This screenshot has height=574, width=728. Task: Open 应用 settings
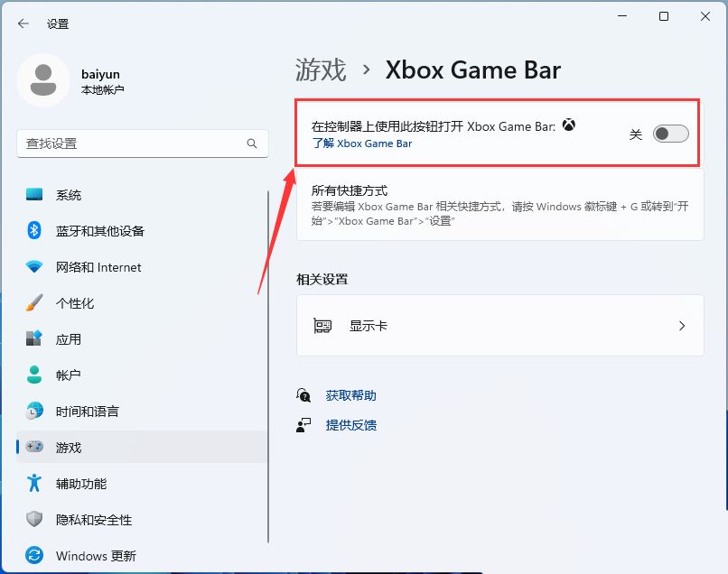pyautogui.click(x=68, y=338)
